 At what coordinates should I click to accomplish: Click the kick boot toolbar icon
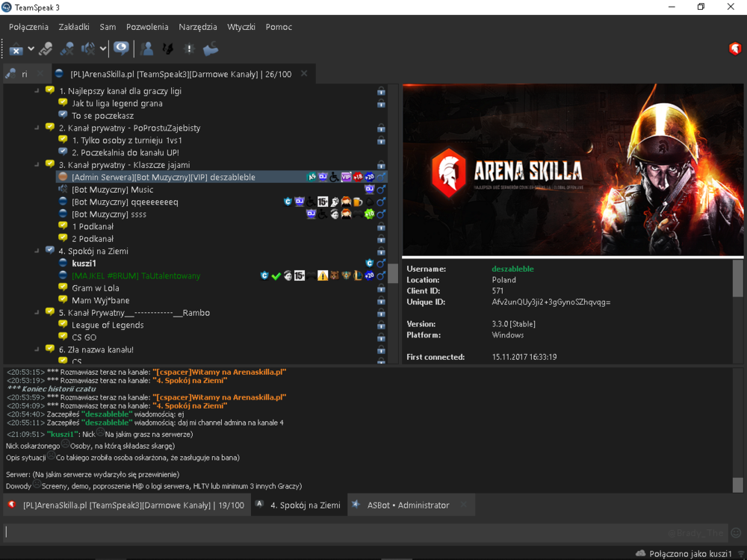(210, 49)
